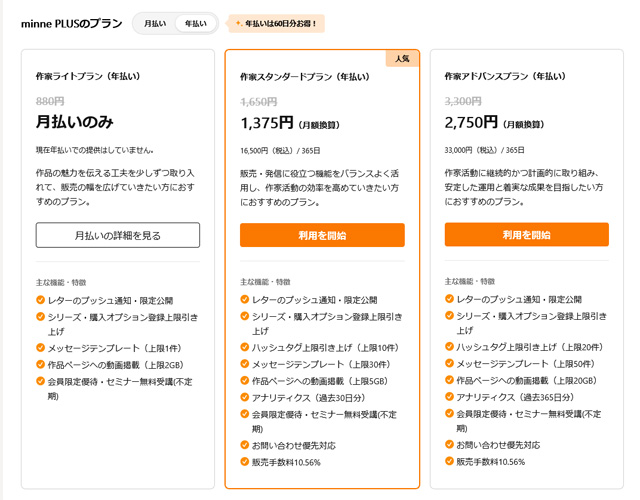Click check icon beside メッセージテンプレート（上限1件）
The width and height of the screenshot is (640, 500).
pyautogui.click(x=40, y=348)
